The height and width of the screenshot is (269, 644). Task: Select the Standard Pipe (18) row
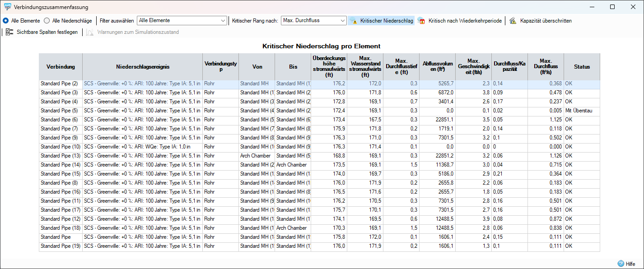coord(320,228)
